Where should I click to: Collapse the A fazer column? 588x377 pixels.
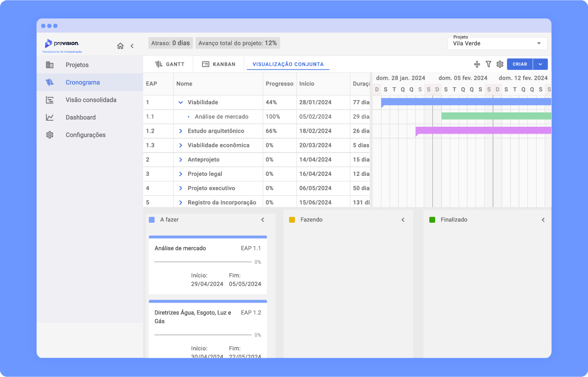[263, 220]
